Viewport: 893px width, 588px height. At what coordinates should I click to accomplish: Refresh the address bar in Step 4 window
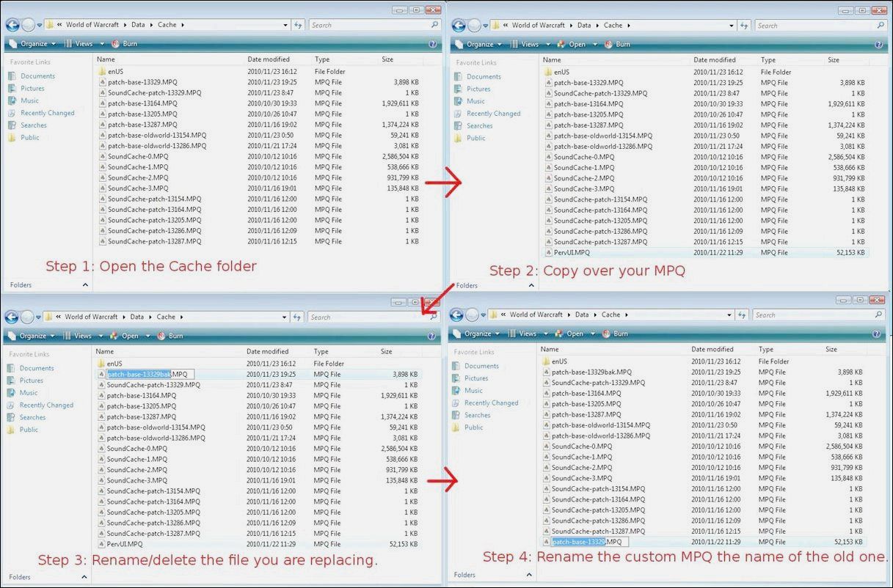[x=742, y=315]
